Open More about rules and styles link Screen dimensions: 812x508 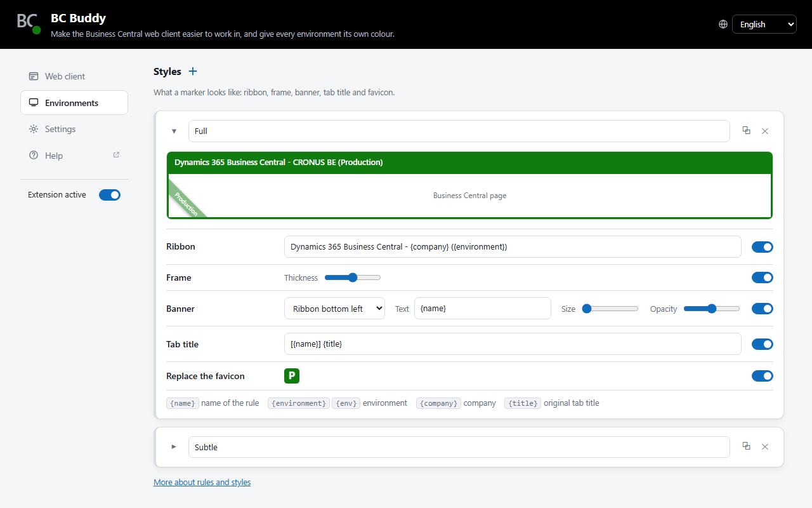pos(202,482)
